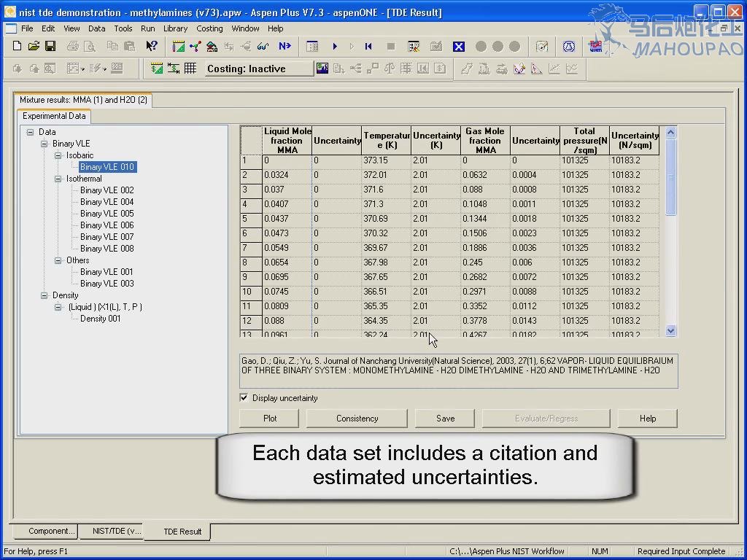Click the Plot button
Viewport: 747px width, 560px height.
270,418
